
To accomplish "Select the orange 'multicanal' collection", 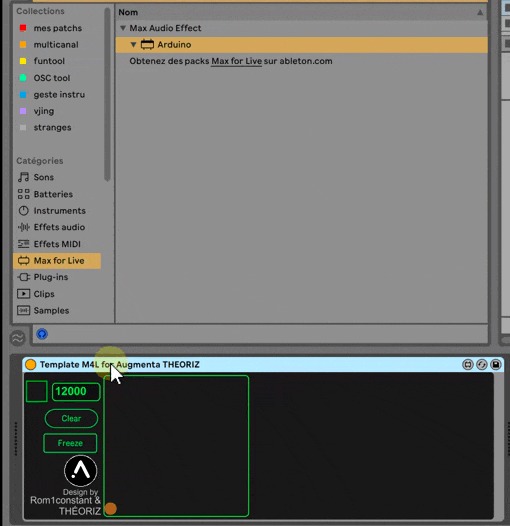I will (49, 45).
